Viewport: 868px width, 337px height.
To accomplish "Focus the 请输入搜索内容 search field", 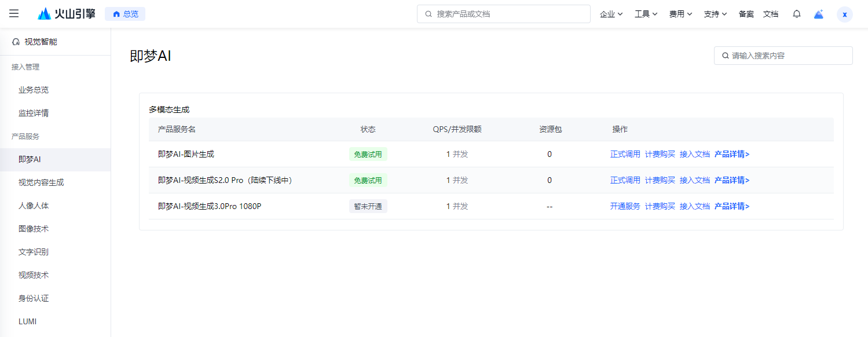I will [x=783, y=56].
